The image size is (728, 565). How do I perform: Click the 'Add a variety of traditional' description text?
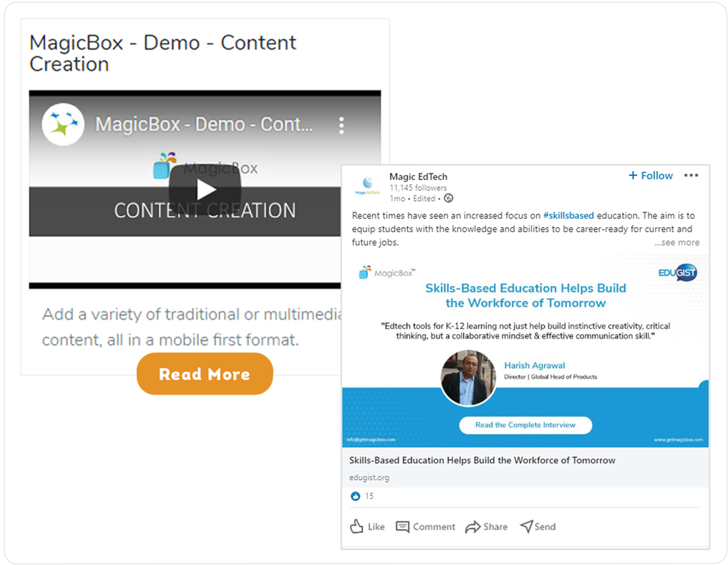191,327
